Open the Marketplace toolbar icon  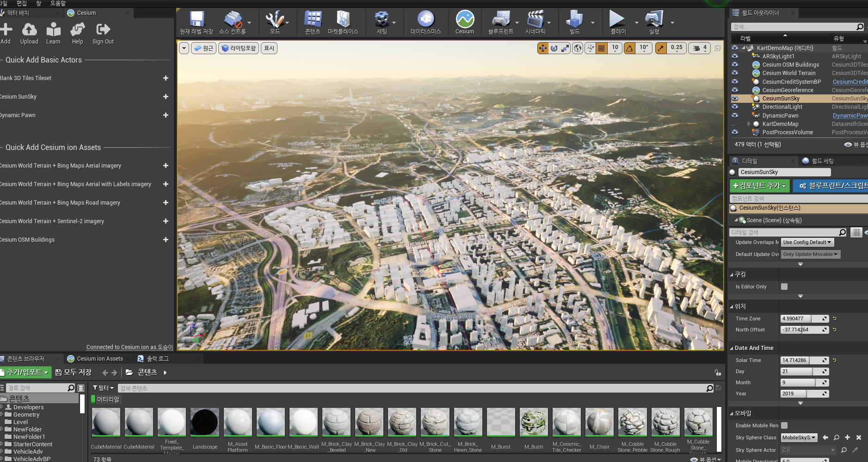(343, 22)
